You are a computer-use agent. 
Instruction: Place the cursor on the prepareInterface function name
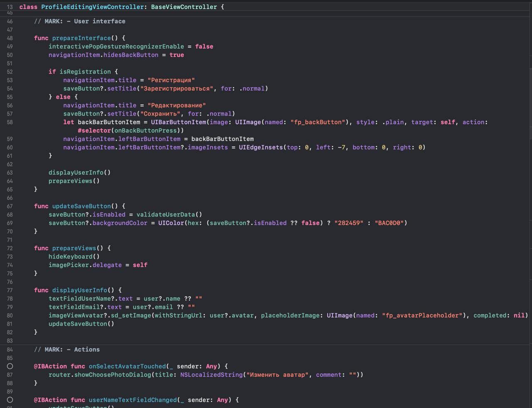(81, 38)
